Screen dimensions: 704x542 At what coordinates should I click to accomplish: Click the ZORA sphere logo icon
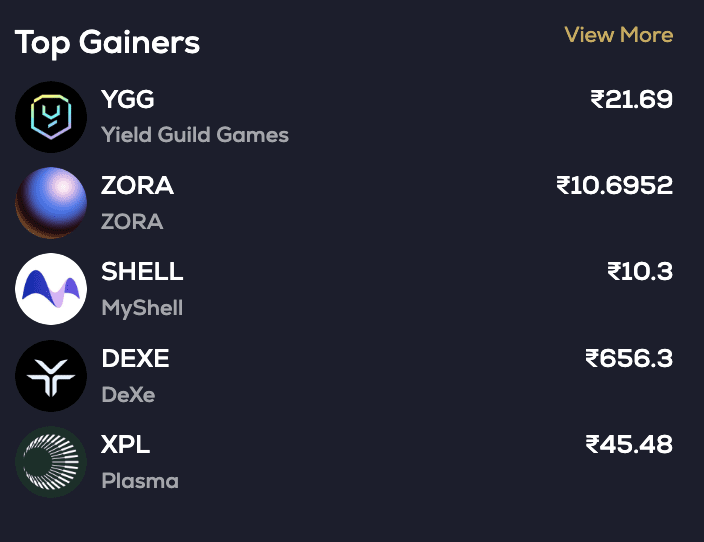point(51,203)
